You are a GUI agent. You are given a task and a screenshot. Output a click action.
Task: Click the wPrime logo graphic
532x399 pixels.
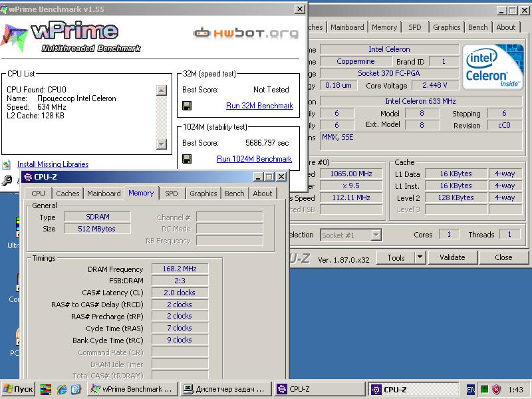[x=71, y=37]
